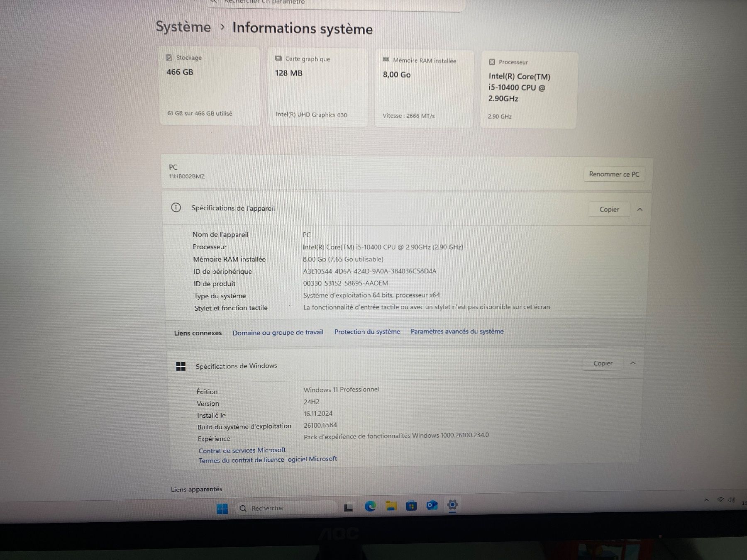
Task: Click the taskbar Rechercher search box
Action: 286,508
